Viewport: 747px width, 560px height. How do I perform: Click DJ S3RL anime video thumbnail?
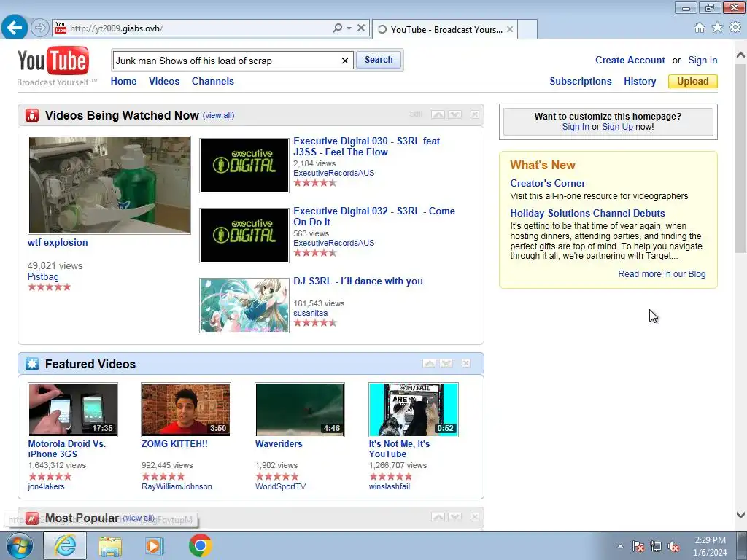pyautogui.click(x=244, y=306)
